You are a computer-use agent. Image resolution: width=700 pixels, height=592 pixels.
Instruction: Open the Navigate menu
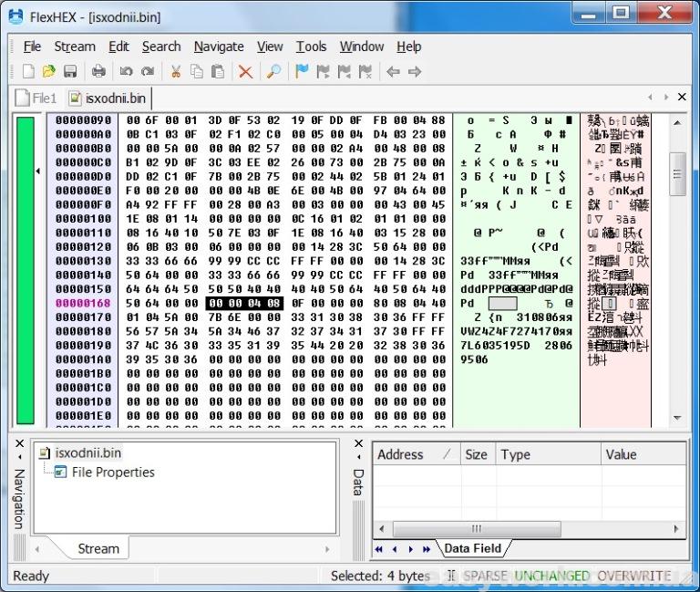(219, 47)
